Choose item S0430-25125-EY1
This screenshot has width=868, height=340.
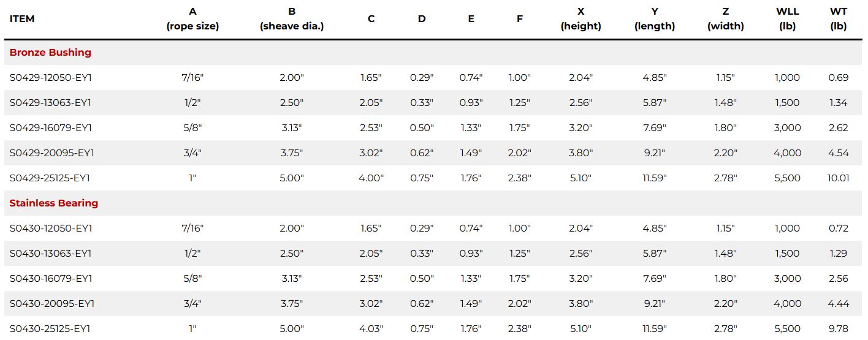click(50, 329)
